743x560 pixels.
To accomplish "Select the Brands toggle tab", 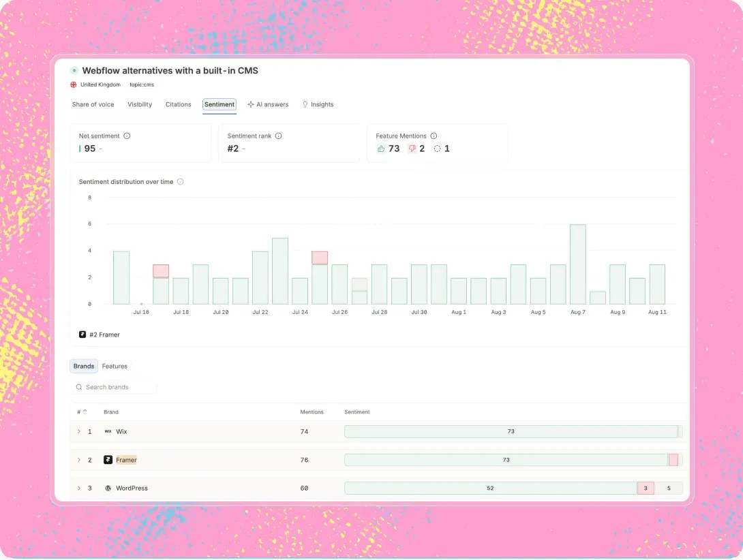I will 84,367.
